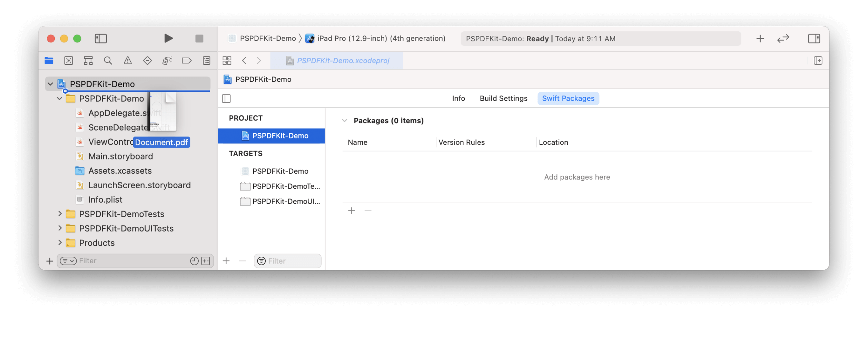Run the project with the Play button
Image resolution: width=868 pixels, height=348 pixels.
point(169,38)
